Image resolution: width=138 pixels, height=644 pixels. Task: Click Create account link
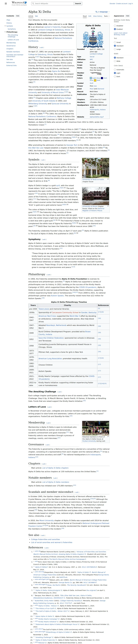point(122,4)
